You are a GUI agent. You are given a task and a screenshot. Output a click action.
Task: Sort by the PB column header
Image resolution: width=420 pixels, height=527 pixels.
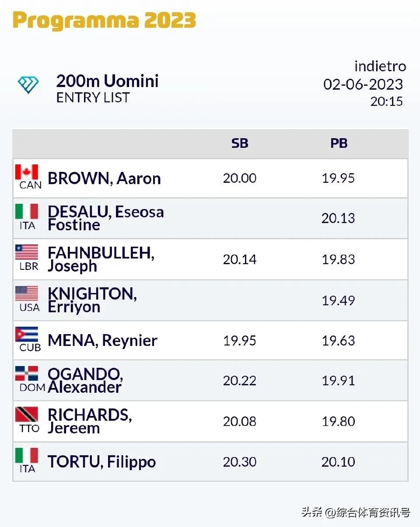pyautogui.click(x=339, y=143)
